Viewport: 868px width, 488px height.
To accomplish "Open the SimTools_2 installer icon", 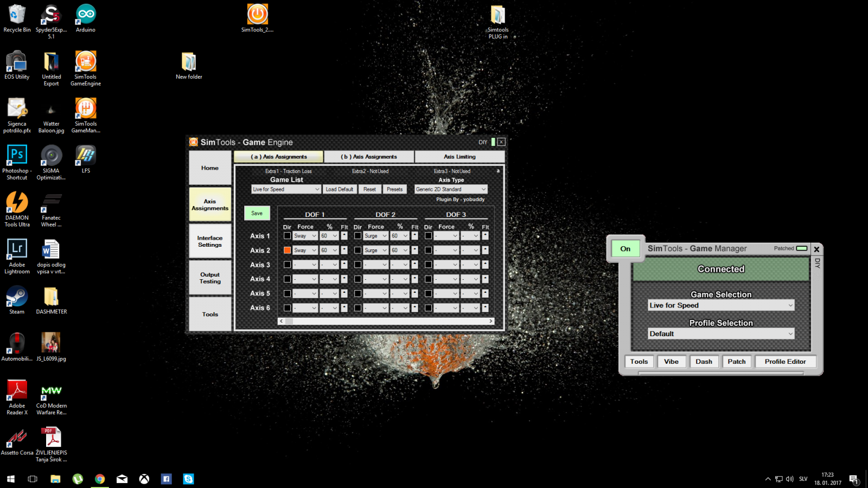I will [257, 19].
